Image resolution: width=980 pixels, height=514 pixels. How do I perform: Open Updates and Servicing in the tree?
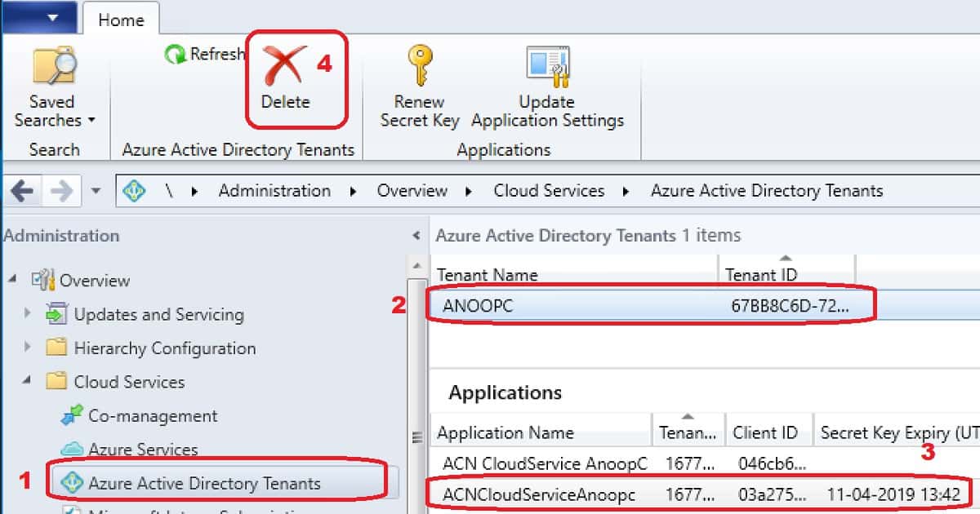coord(158,314)
